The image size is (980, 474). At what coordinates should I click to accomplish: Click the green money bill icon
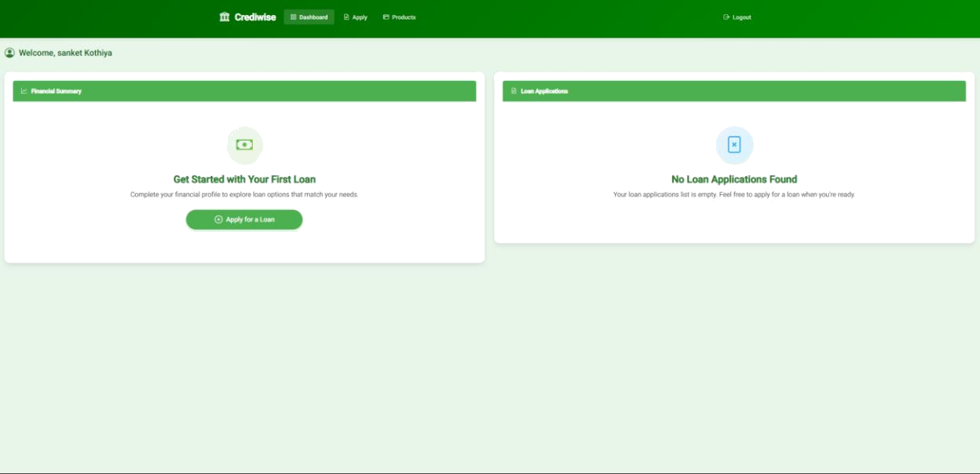pos(244,145)
